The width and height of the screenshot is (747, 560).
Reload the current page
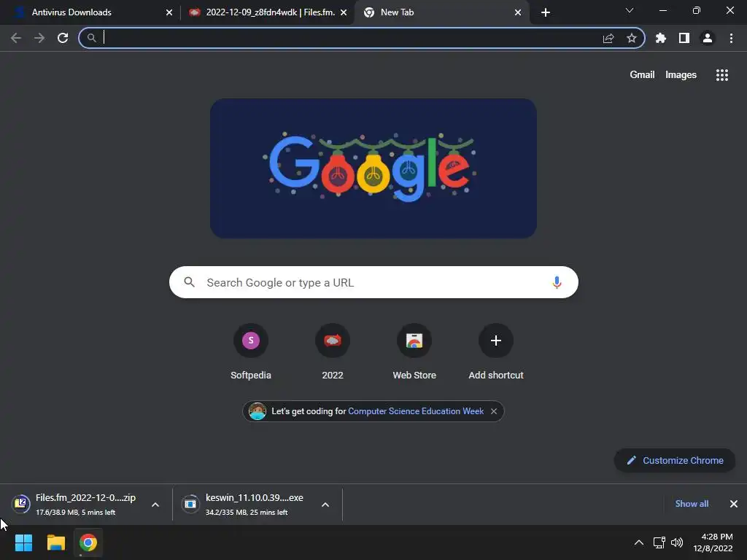(x=63, y=38)
